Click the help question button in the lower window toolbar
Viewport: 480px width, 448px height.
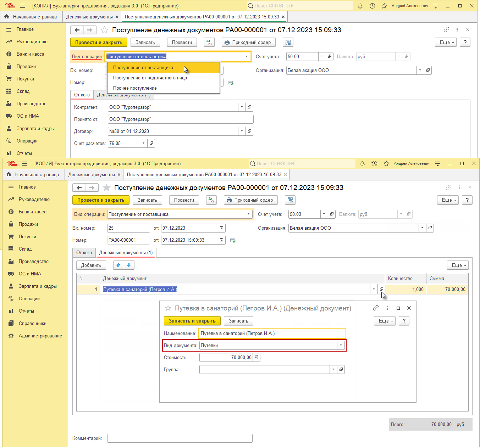(x=467, y=200)
